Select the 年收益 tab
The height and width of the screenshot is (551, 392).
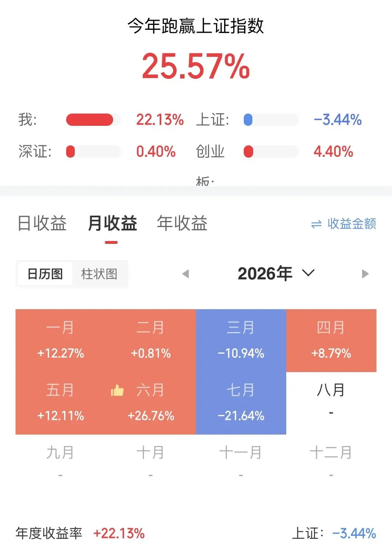[183, 223]
